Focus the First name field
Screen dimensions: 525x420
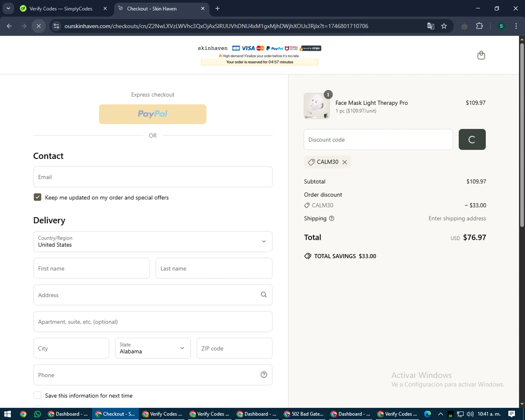click(91, 268)
